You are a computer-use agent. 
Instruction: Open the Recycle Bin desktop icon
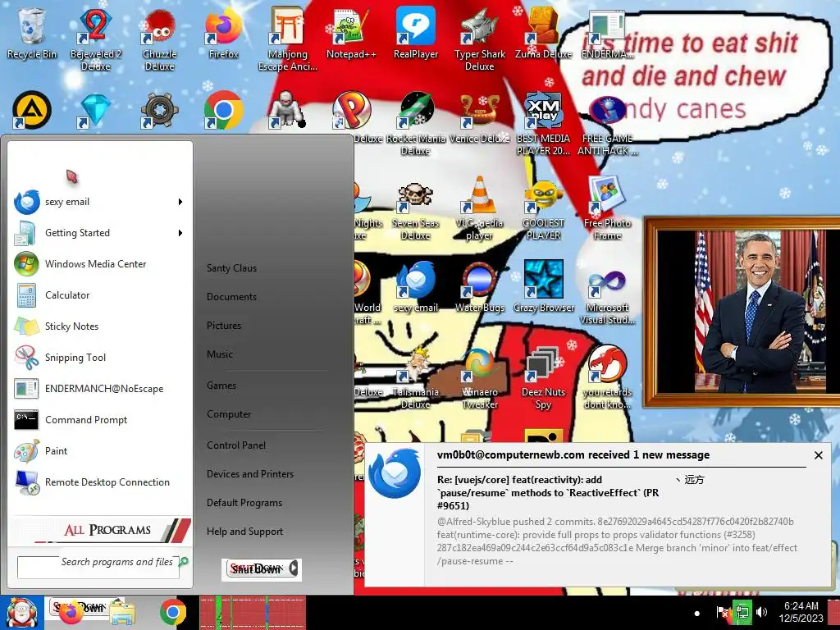32,33
